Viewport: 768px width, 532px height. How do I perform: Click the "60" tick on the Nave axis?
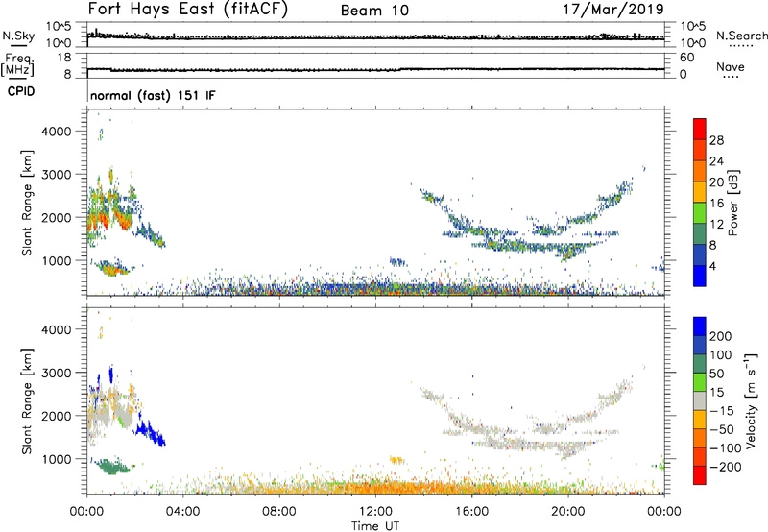click(686, 58)
